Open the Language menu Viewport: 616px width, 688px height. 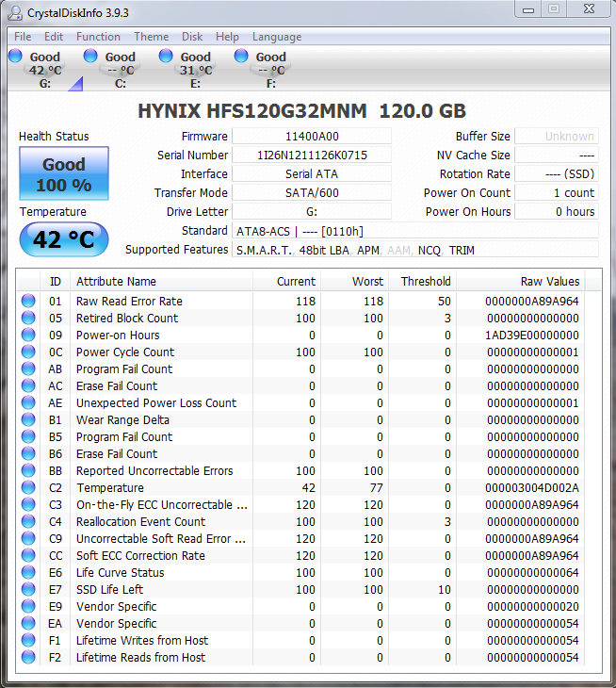pyautogui.click(x=277, y=37)
